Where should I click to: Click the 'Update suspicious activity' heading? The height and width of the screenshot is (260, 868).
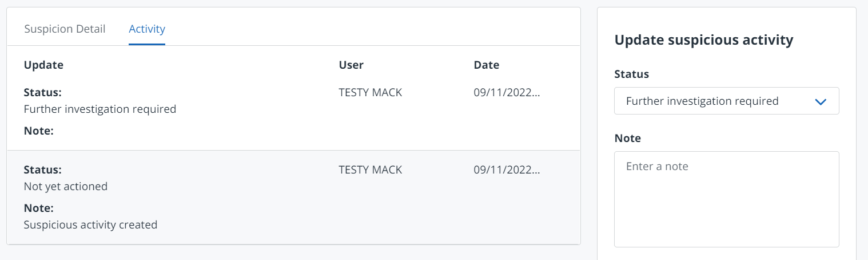pos(703,40)
